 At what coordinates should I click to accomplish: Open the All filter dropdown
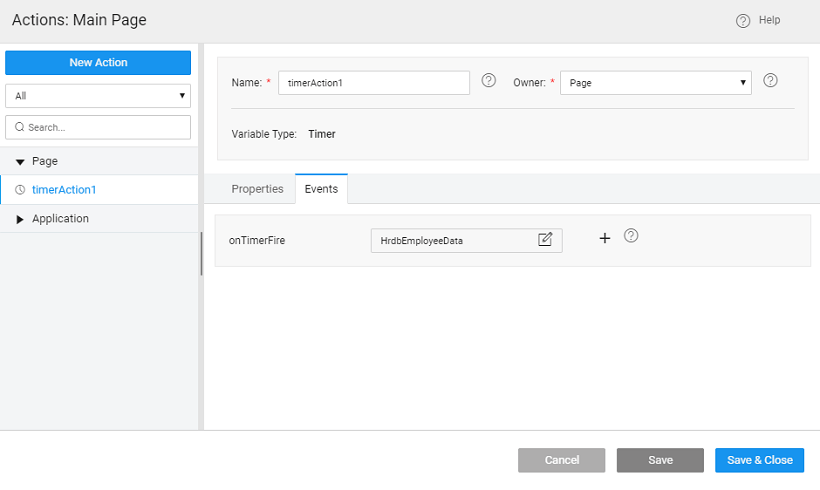coord(98,96)
